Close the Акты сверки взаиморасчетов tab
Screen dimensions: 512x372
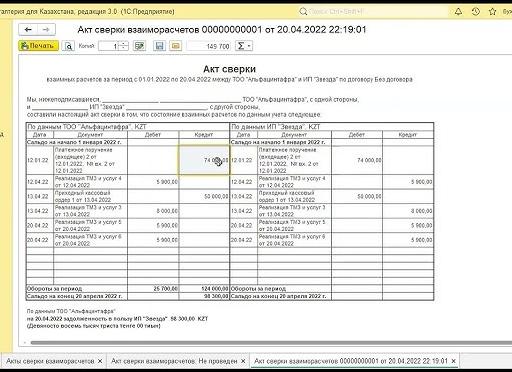click(x=100, y=361)
